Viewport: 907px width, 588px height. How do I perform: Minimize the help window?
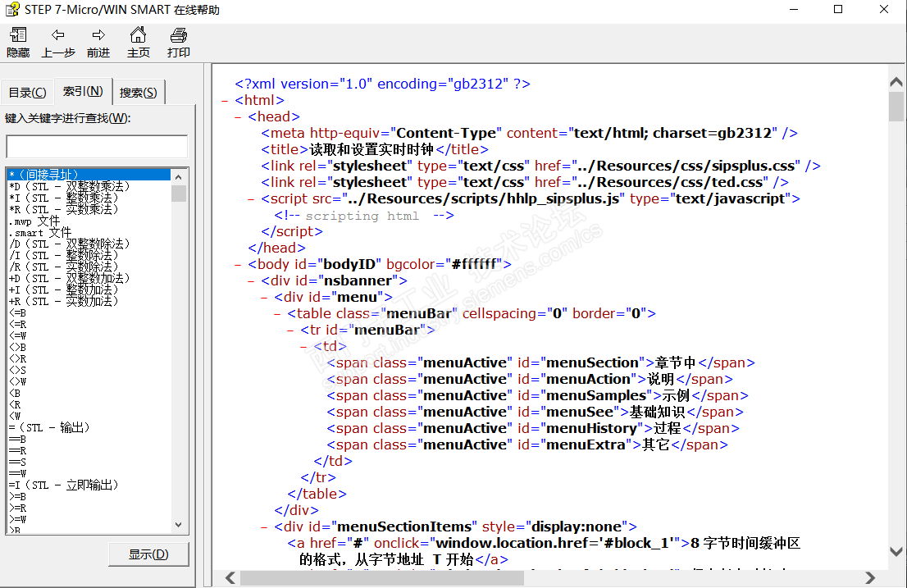[794, 9]
